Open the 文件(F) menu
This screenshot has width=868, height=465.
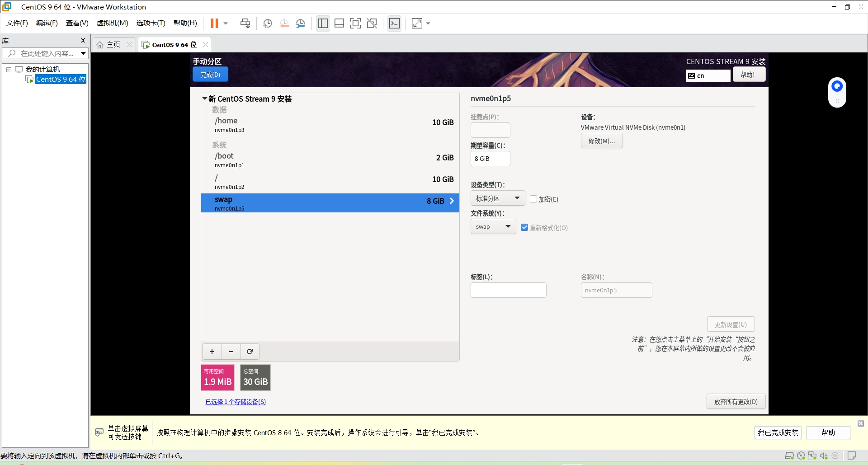[x=17, y=23]
